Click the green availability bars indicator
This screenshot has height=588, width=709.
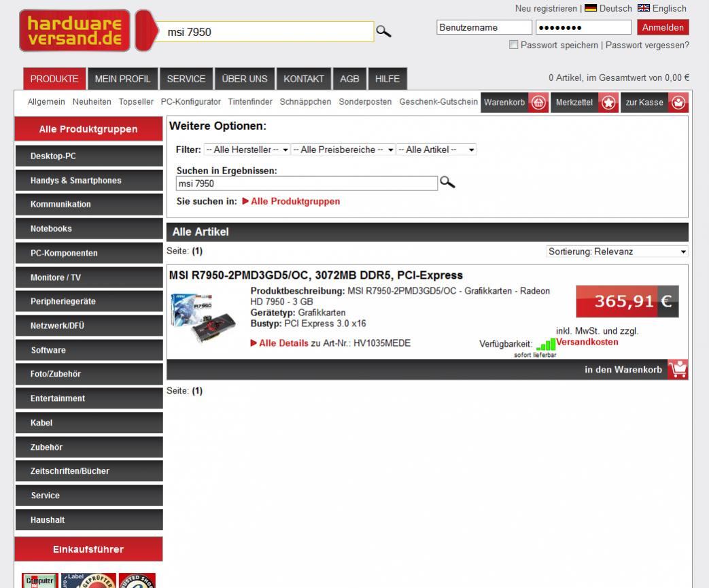point(546,345)
